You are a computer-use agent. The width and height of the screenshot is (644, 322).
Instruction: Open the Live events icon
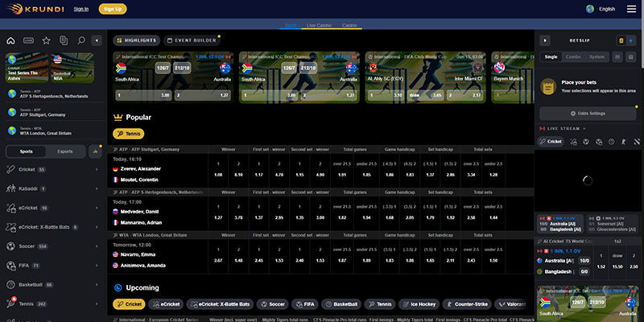click(28, 40)
